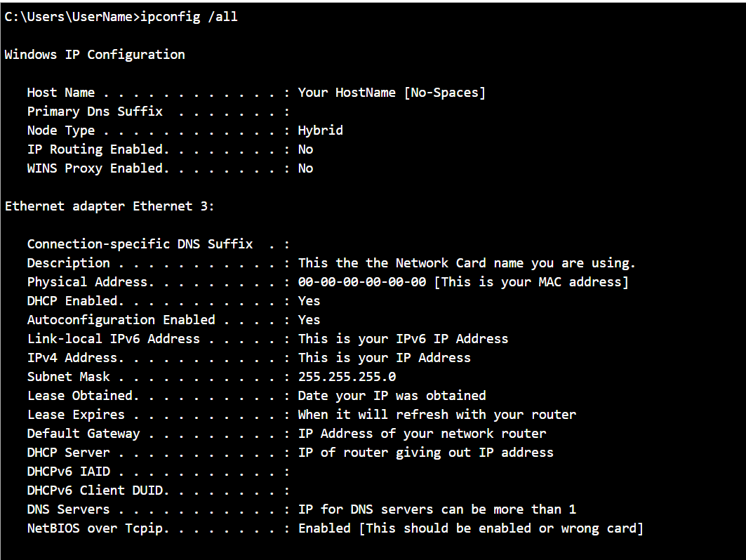The width and height of the screenshot is (746, 560).
Task: Click the Lease Obtained value text
Action: 392,396
